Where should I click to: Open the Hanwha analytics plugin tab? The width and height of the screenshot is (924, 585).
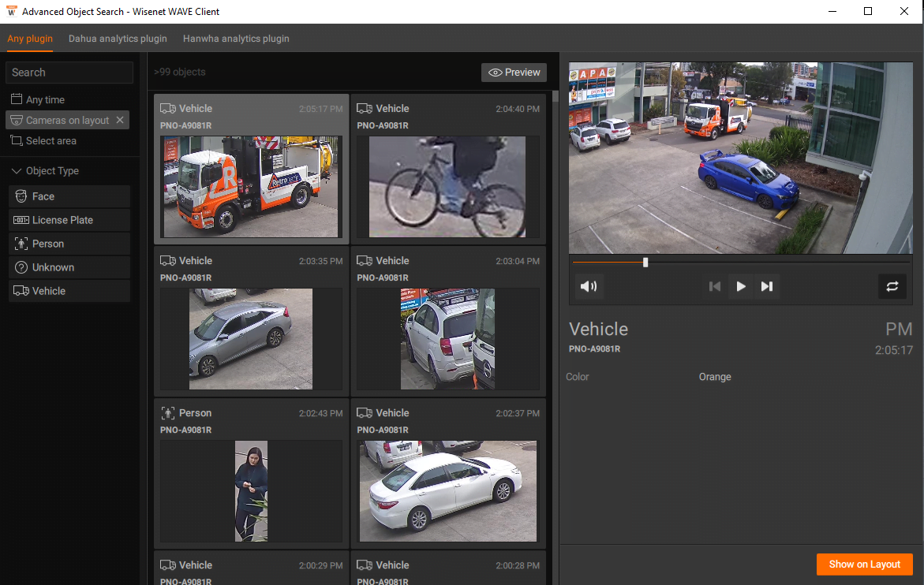point(236,39)
